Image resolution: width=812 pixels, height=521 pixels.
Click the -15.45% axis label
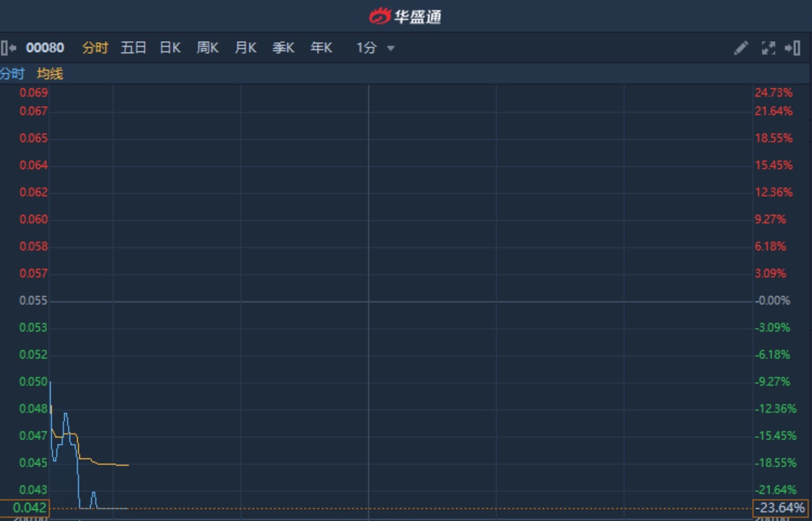[x=776, y=436]
